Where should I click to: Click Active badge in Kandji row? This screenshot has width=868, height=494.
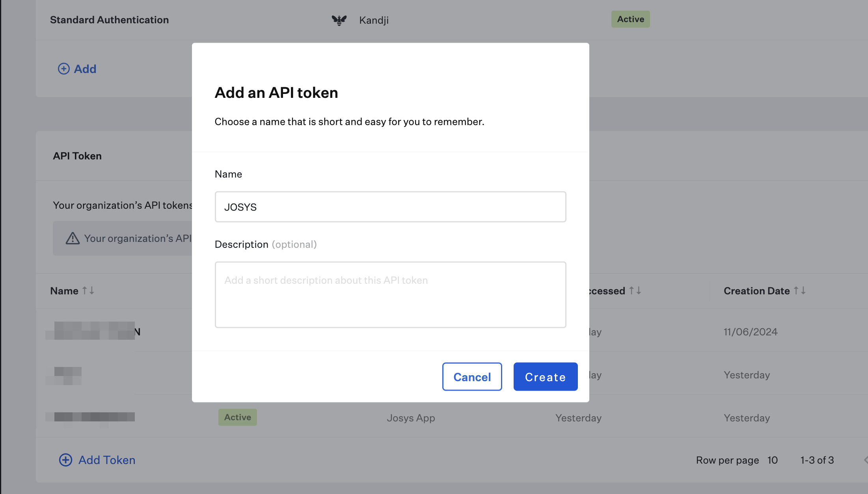(630, 19)
